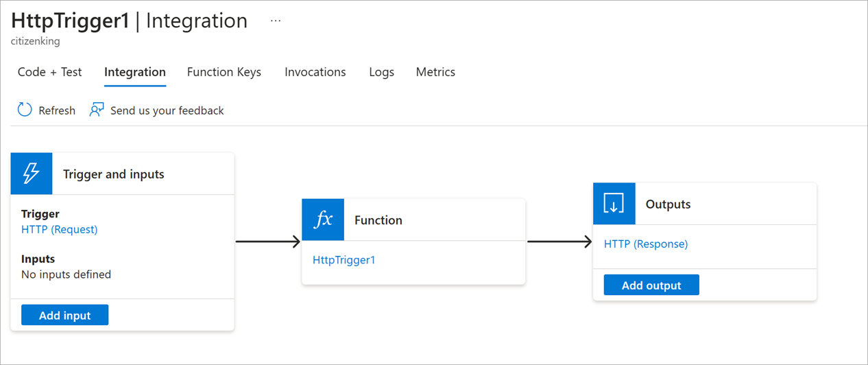
Task: Click the Refresh label in toolbar
Action: click(x=57, y=110)
